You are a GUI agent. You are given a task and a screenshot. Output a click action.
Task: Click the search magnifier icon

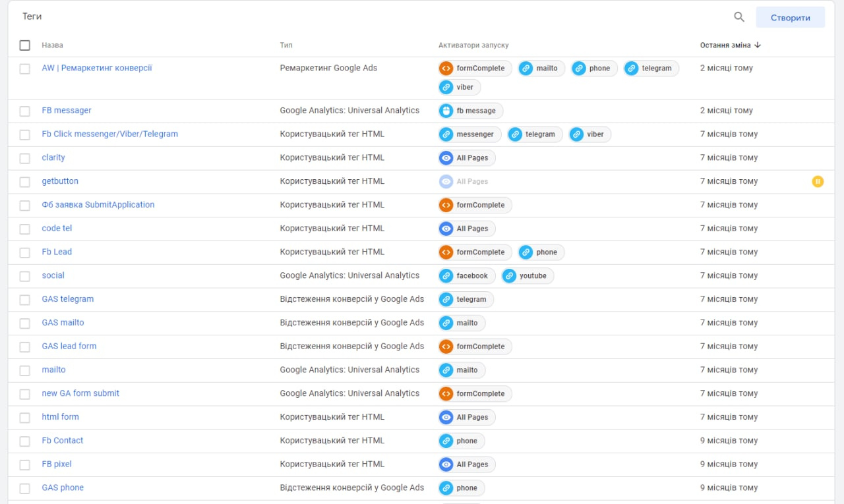(x=739, y=17)
